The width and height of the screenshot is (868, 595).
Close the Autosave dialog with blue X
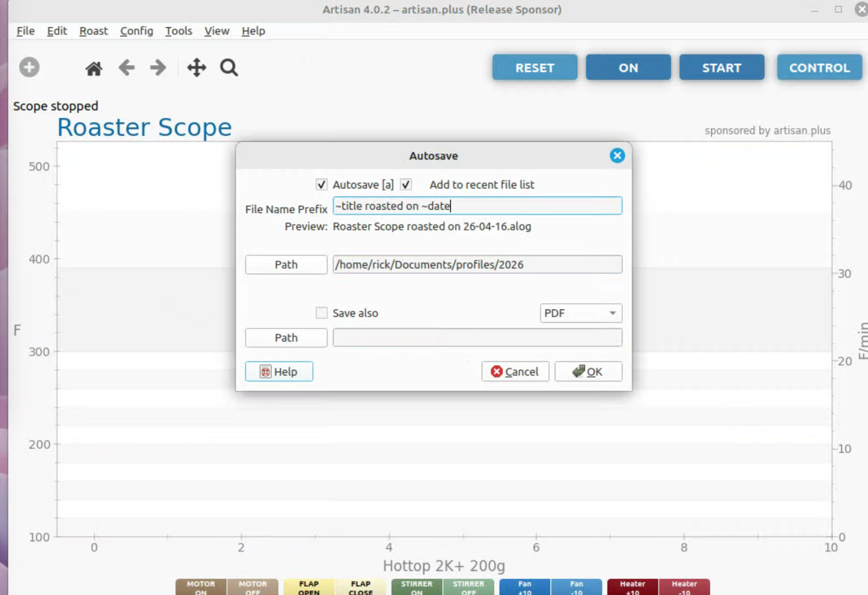(x=617, y=156)
